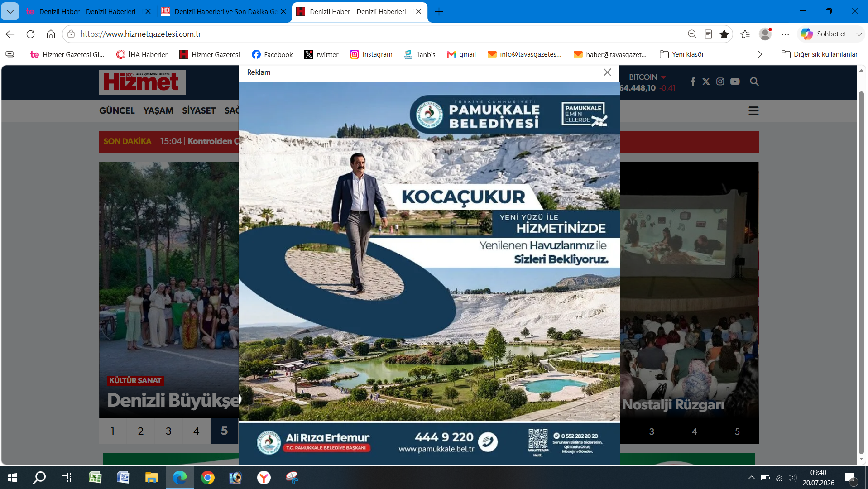
Task: Open Diğer sık kullanılanlar folder
Action: point(820,54)
